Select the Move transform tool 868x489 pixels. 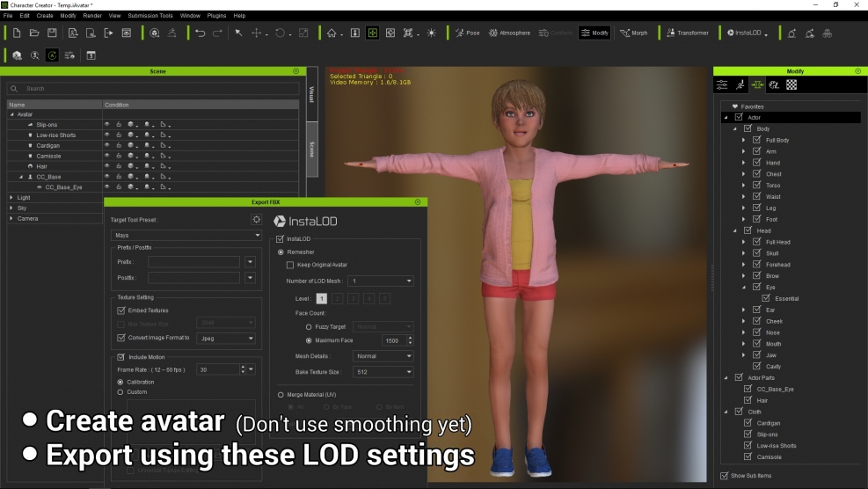[x=258, y=33]
